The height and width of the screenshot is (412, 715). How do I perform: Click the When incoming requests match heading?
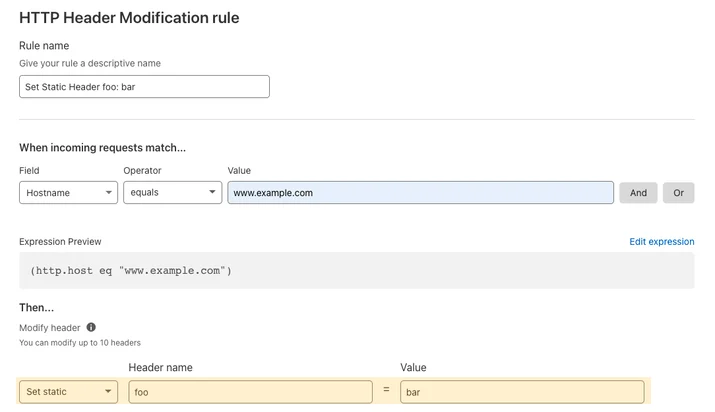[x=103, y=148]
